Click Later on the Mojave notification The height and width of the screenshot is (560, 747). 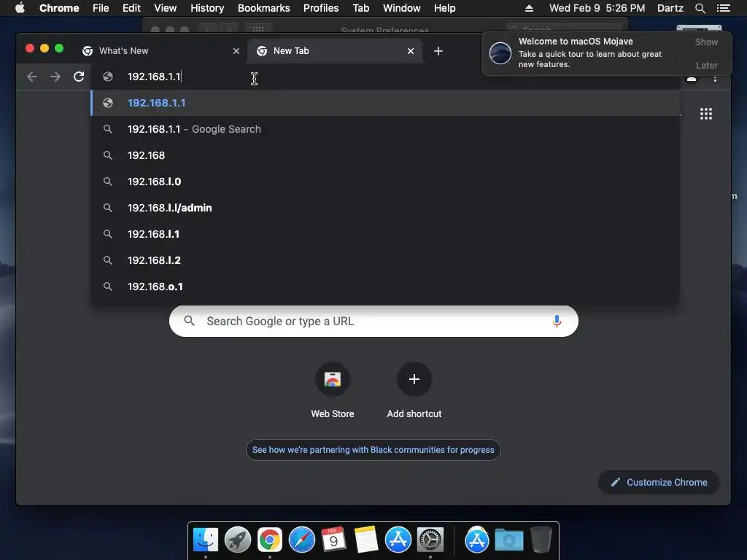tap(706, 65)
